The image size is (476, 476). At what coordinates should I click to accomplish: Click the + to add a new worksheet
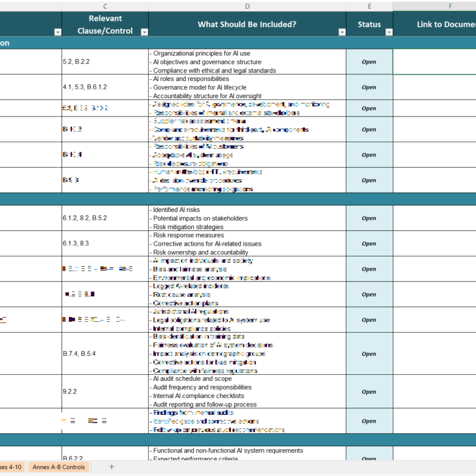tap(111, 467)
